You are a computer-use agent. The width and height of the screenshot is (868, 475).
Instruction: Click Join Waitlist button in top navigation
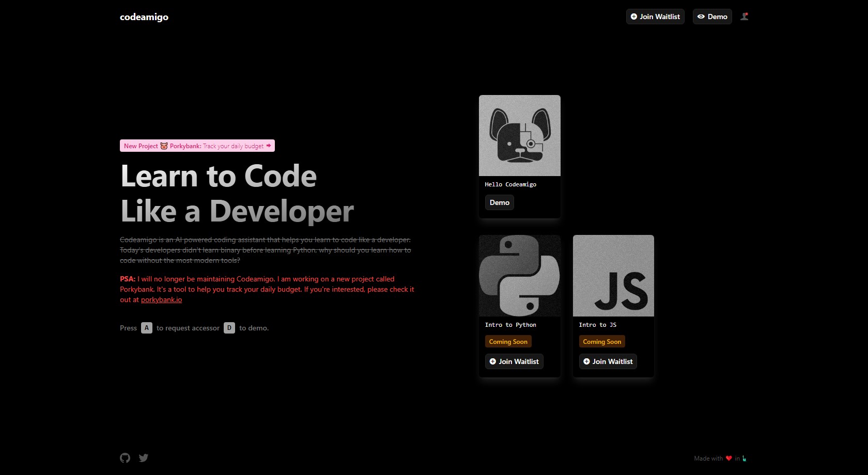coord(655,17)
